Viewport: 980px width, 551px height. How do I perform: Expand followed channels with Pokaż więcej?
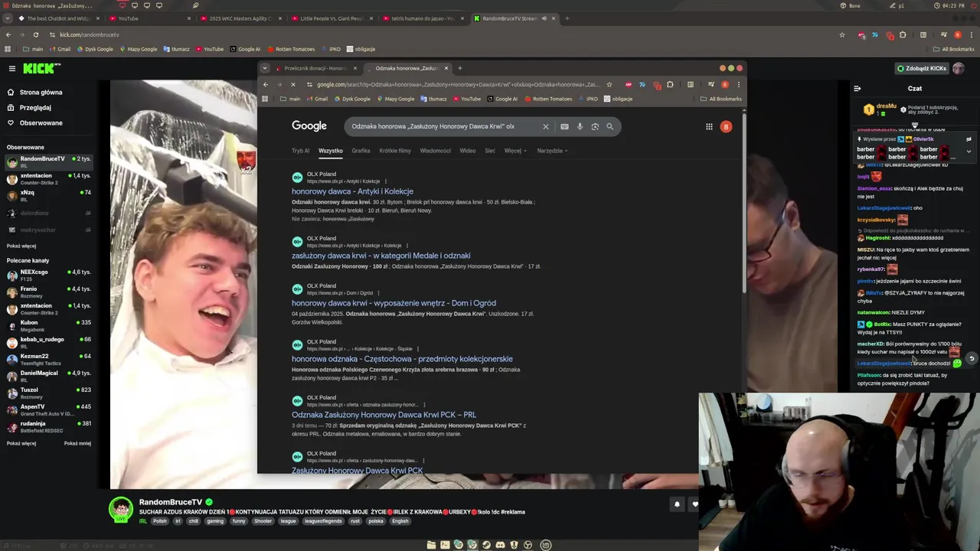(x=21, y=246)
